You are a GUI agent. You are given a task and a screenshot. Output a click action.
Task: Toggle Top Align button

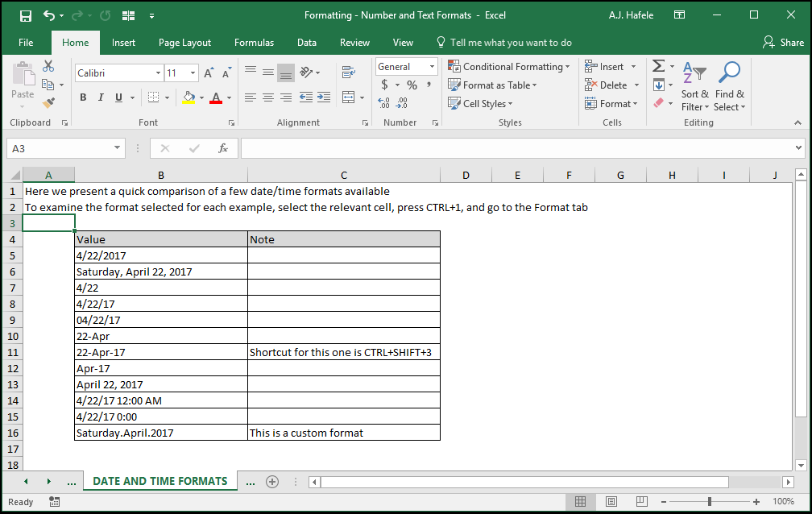(x=251, y=72)
